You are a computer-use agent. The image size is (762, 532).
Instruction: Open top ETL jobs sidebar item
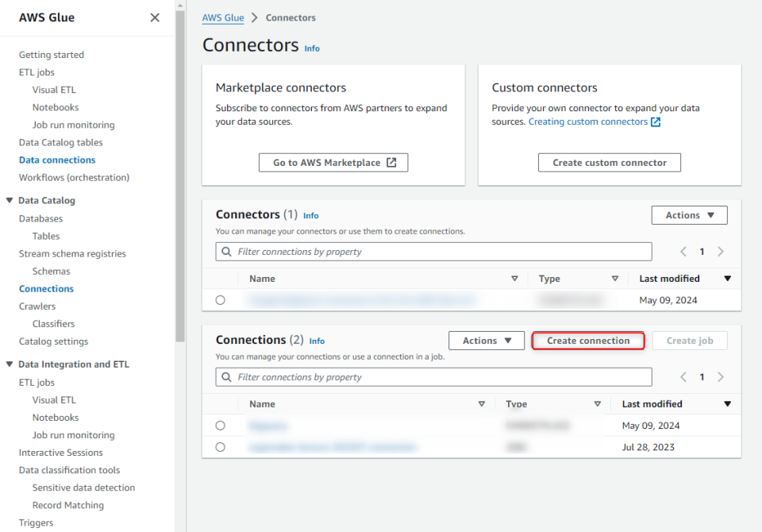tap(37, 72)
